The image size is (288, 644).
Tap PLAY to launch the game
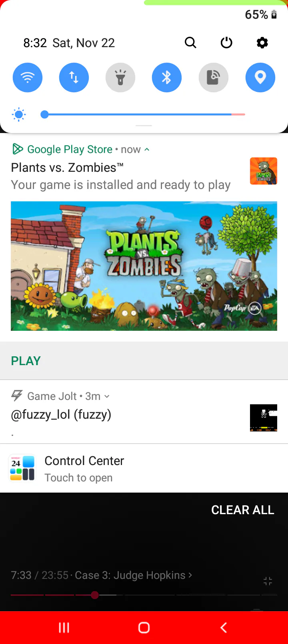point(26,361)
